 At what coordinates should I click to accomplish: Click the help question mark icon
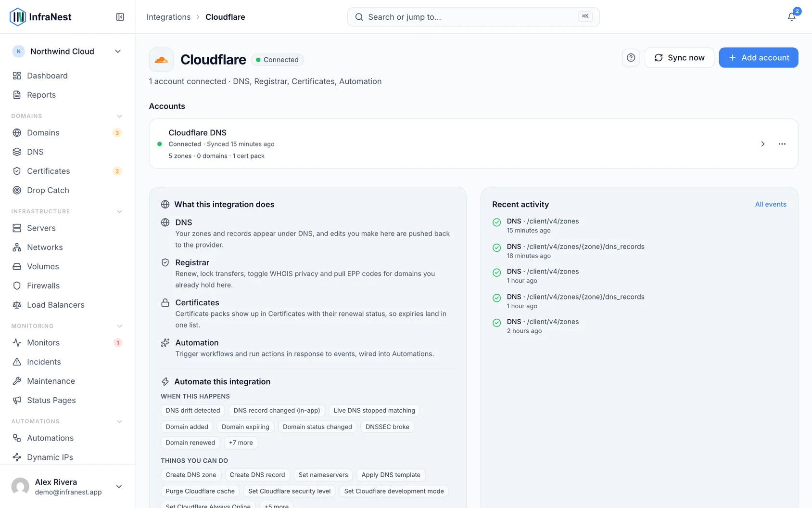[631, 58]
